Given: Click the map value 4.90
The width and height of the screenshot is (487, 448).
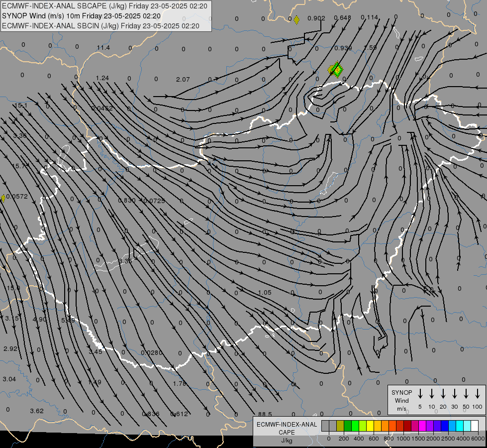Looking at the screenshot, I should tap(39, 319).
